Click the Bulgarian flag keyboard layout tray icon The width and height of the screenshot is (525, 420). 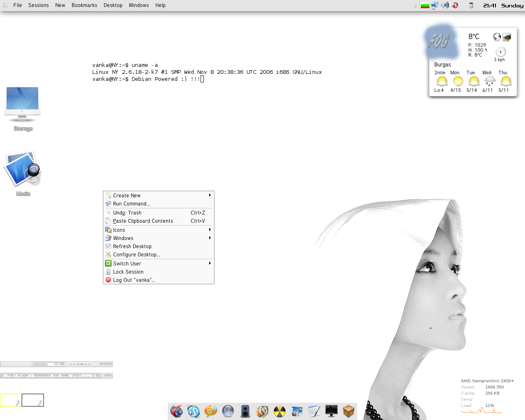pyautogui.click(x=425, y=5)
